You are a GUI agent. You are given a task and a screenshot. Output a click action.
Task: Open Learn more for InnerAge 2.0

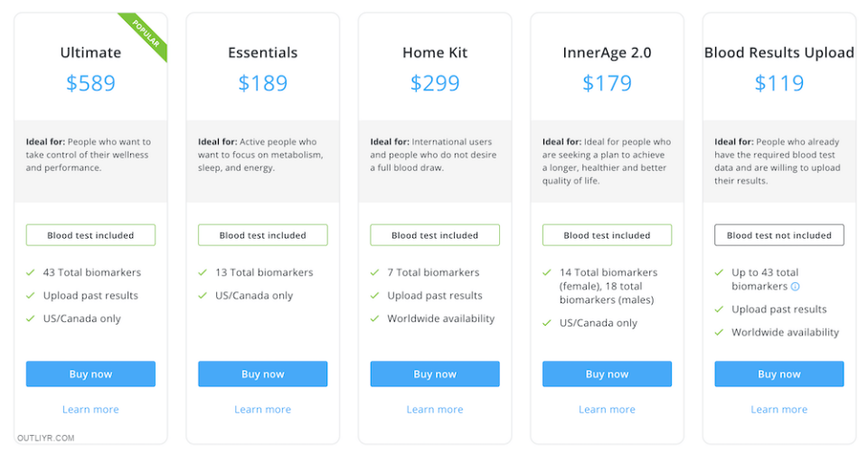608,409
